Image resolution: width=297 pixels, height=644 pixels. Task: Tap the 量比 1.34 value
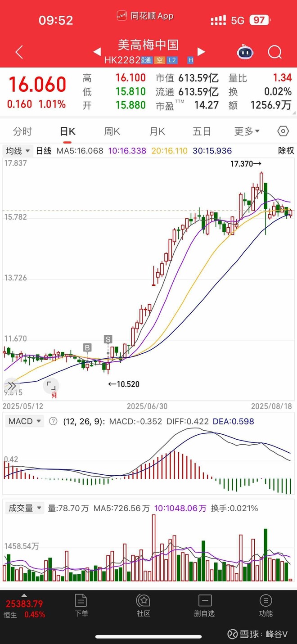point(283,78)
